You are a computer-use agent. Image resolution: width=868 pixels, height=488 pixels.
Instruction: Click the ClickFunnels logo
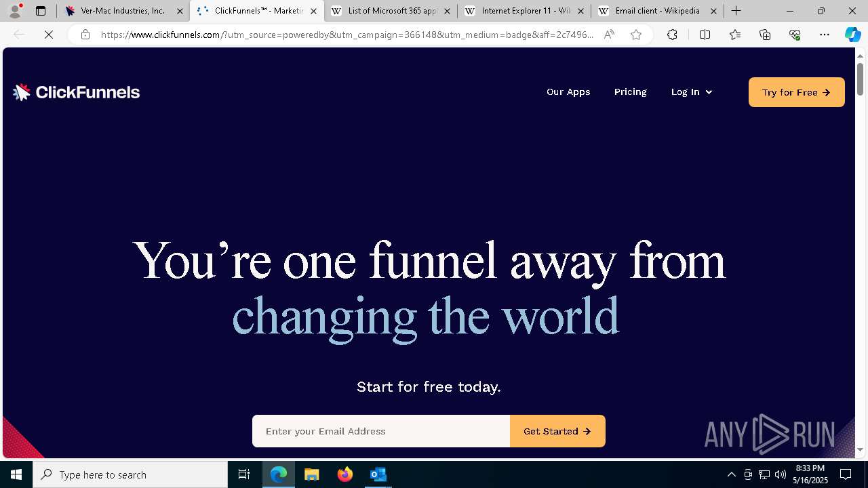point(76,92)
